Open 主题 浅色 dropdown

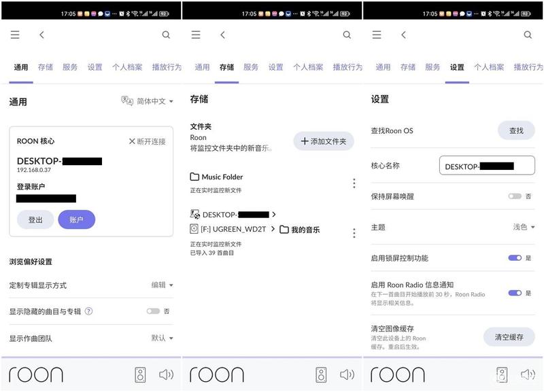pos(524,227)
